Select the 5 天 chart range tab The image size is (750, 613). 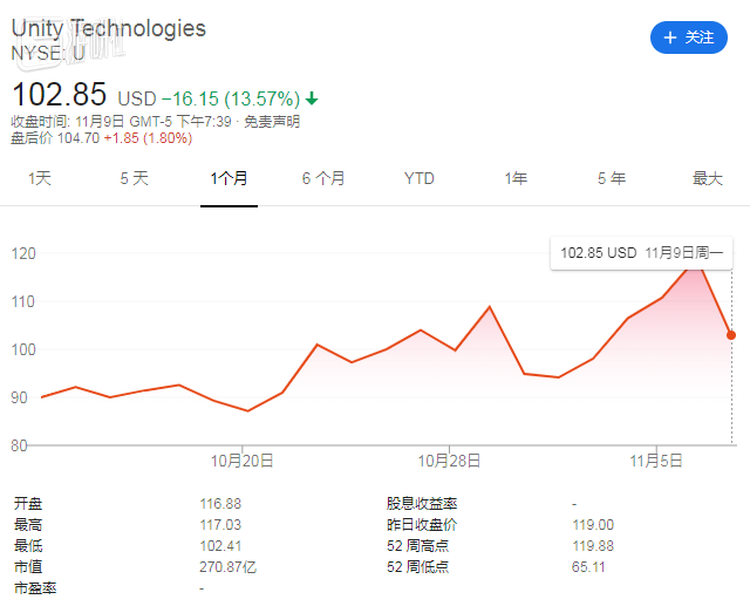[134, 178]
